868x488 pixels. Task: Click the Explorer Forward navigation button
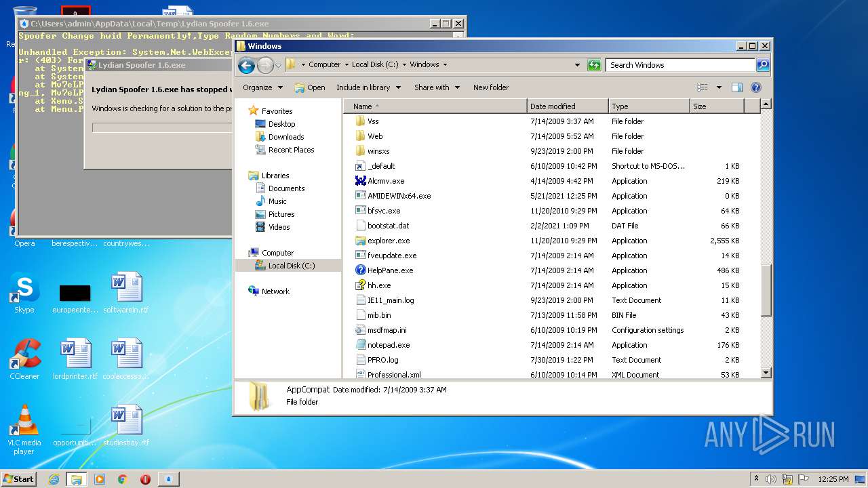(x=265, y=65)
